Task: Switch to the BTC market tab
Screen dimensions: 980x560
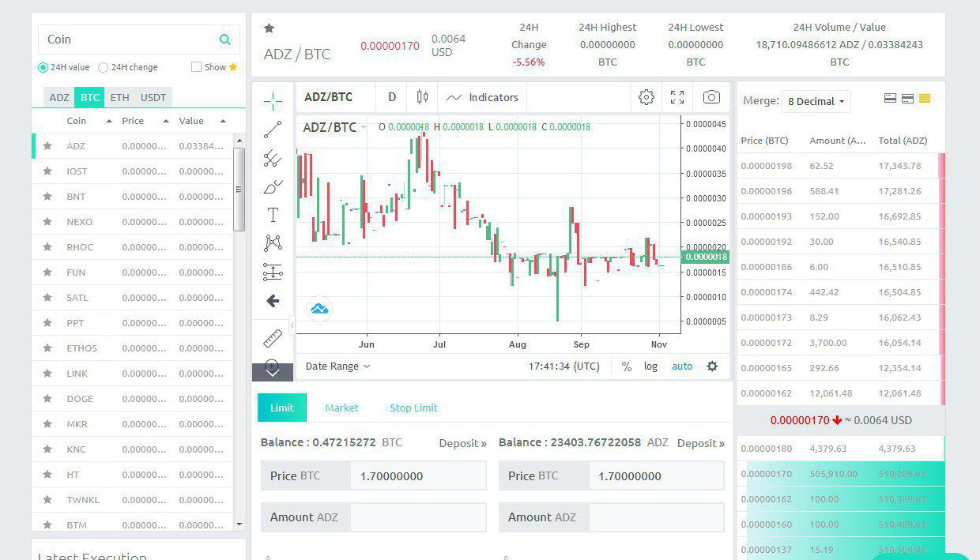Action: tap(90, 98)
